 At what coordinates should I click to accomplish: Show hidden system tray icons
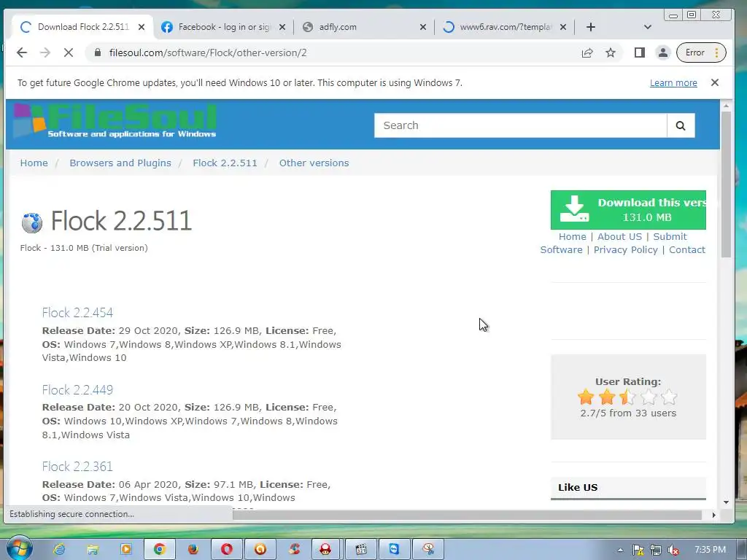(x=620, y=550)
